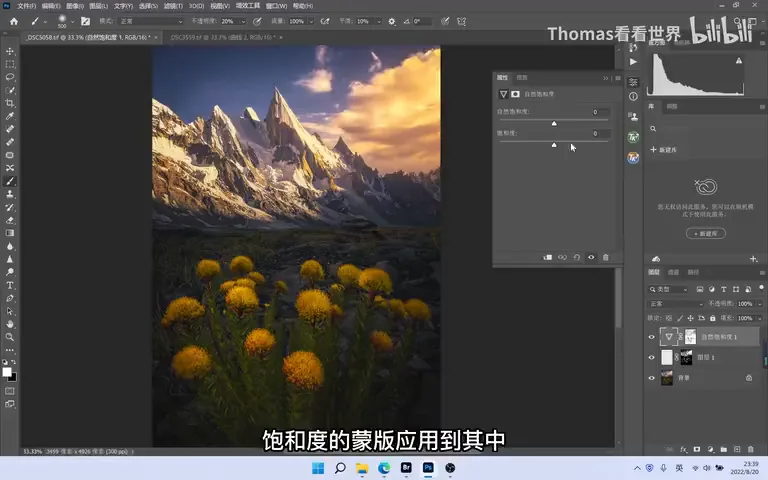The width and height of the screenshot is (768, 480).
Task: Create new group folder icon
Action: 723,449
